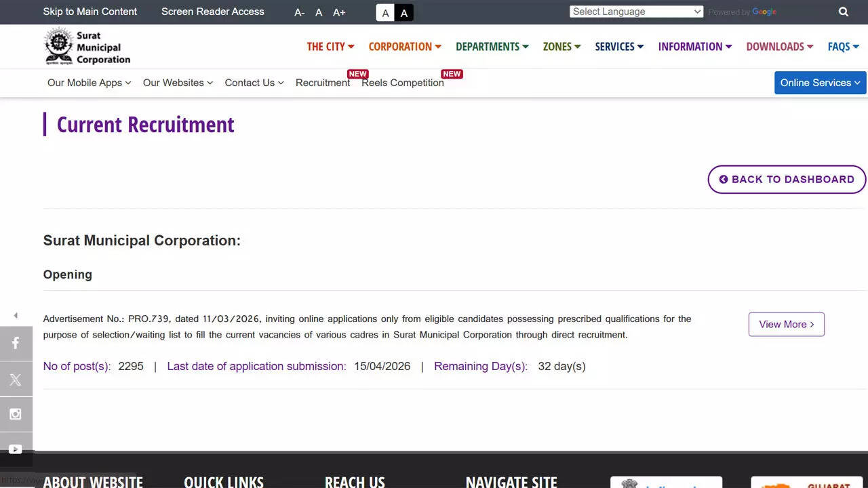This screenshot has width=868, height=488.
Task: Switch to dark contrast mode
Action: tap(404, 12)
